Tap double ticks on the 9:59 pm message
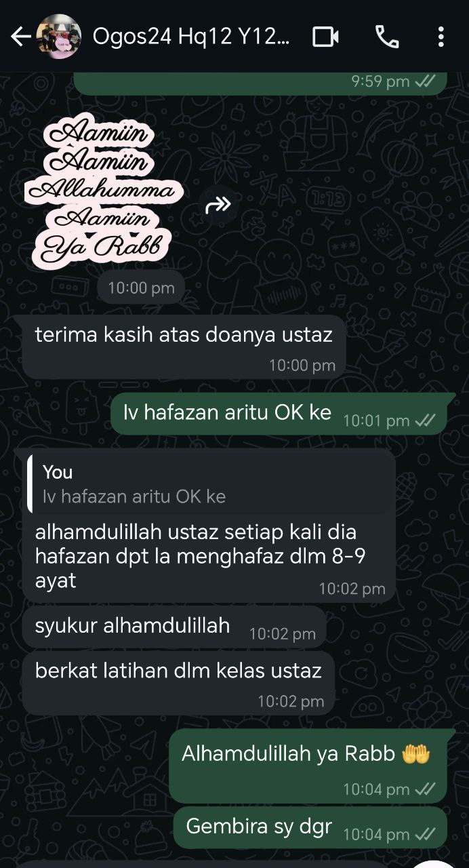The height and width of the screenshot is (868, 469). (425, 81)
